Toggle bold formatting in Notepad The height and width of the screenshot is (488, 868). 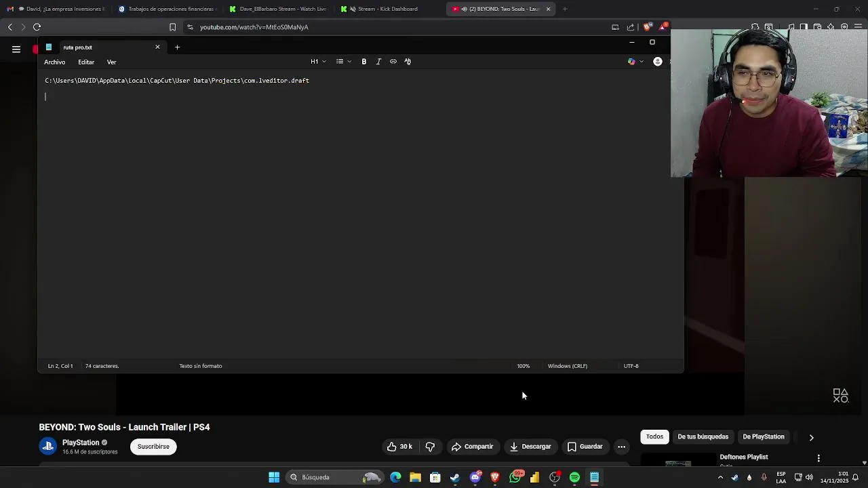tap(364, 62)
